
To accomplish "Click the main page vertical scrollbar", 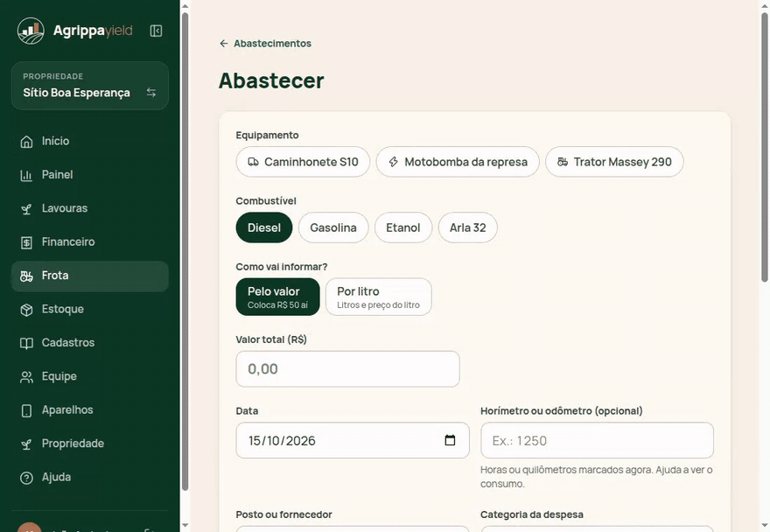I will click(x=765, y=147).
